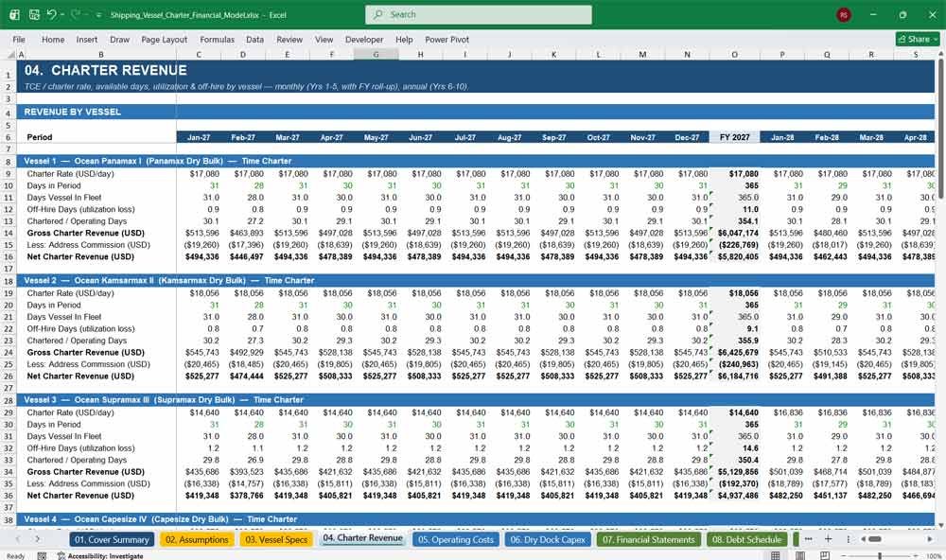Zoom out with the minus button
Viewport: 946px width, 560px height.
844,555
